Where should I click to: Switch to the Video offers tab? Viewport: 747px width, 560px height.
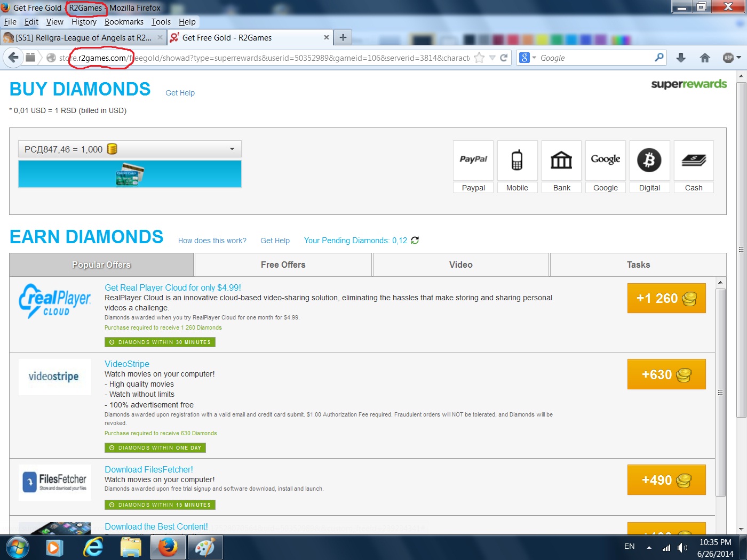click(x=460, y=265)
